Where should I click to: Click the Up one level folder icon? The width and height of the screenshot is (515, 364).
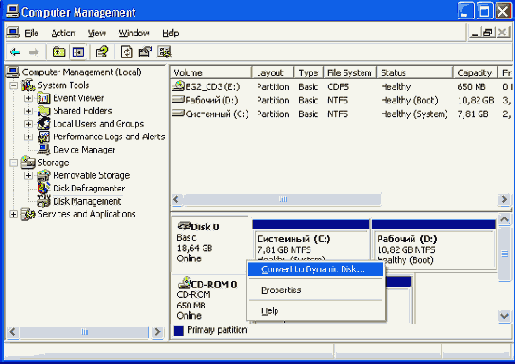pos(59,52)
